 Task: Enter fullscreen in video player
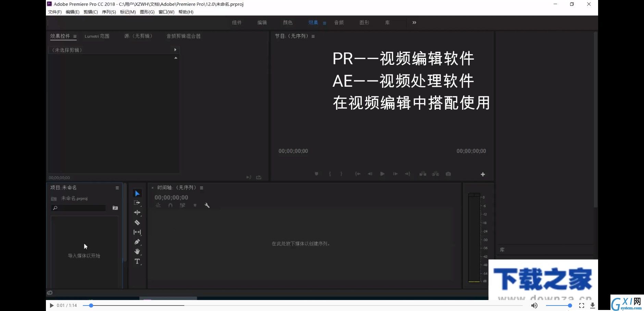pyautogui.click(x=581, y=305)
